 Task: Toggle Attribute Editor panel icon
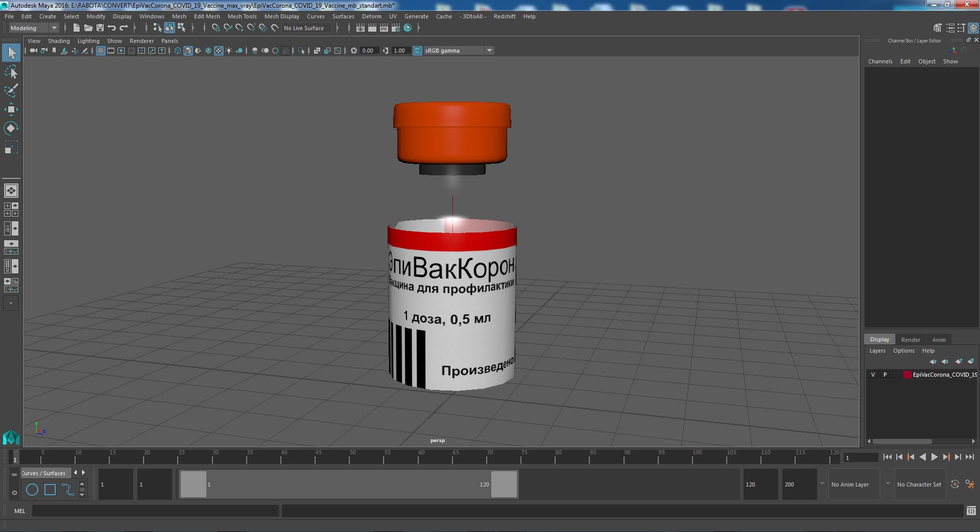point(950,28)
